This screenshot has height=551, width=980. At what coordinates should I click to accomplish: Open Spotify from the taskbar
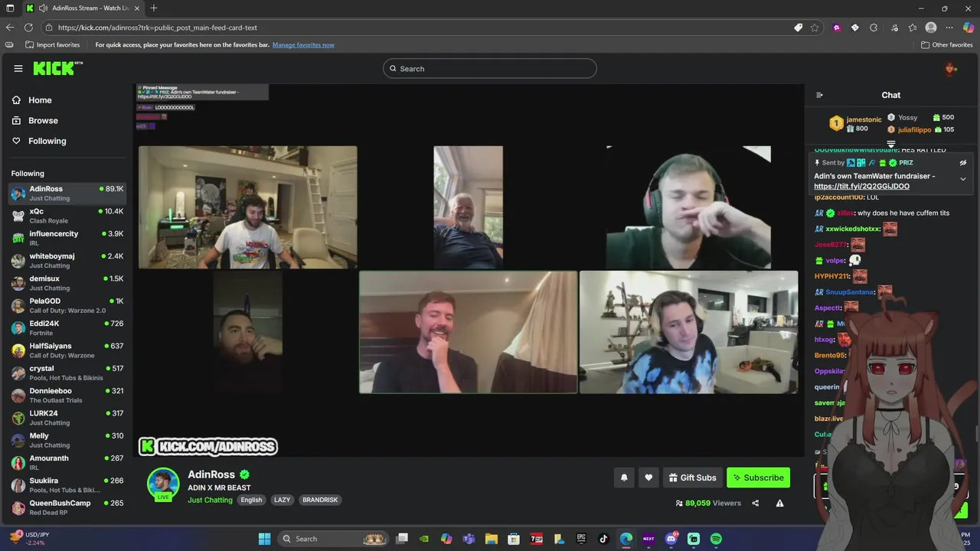[x=716, y=539]
